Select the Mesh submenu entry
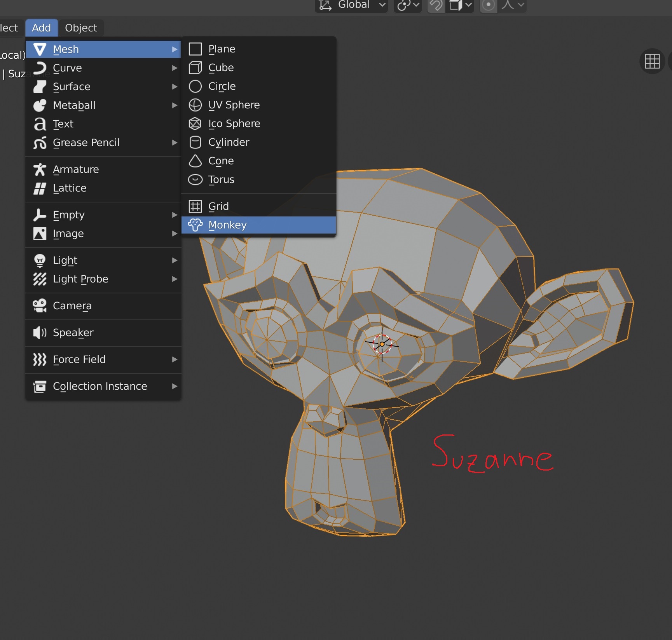Screen dimensions: 672x640 pyautogui.click(x=103, y=49)
